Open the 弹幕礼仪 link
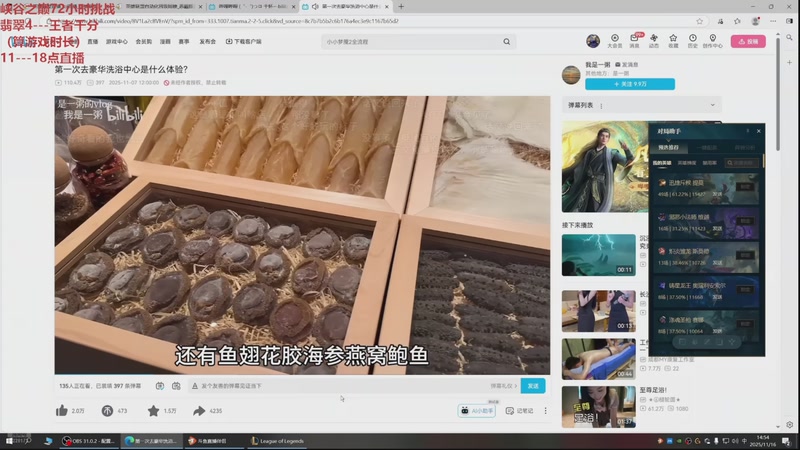The image size is (800, 450). pyautogui.click(x=504, y=386)
